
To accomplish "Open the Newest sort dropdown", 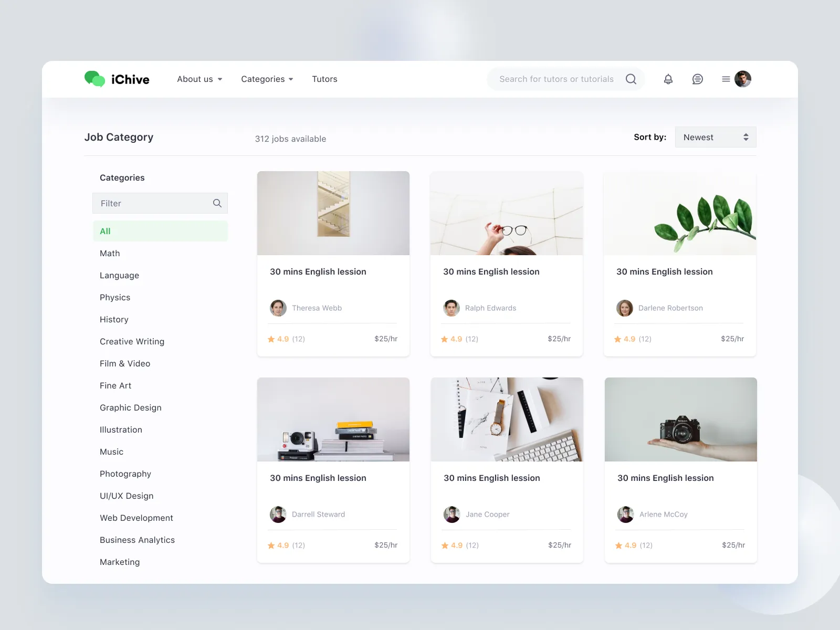I will tap(716, 137).
